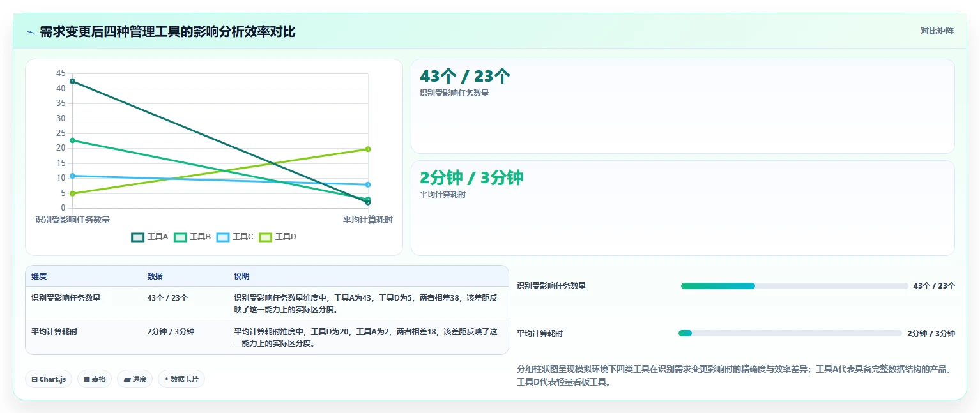Click the 工具C endpoint on 平均计算耗时
Viewport: 980px width, 413px height.
tap(368, 184)
